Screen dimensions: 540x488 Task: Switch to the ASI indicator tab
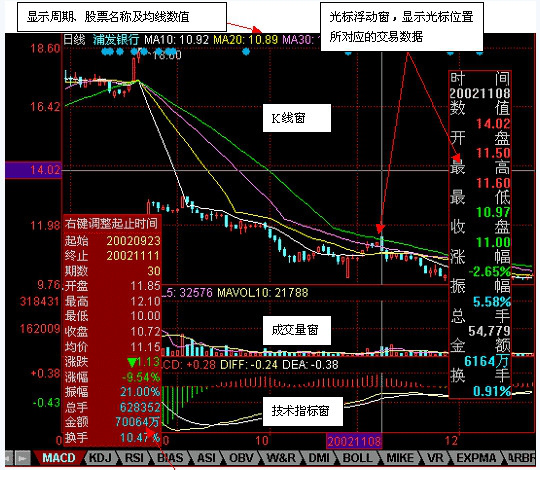[207, 458]
